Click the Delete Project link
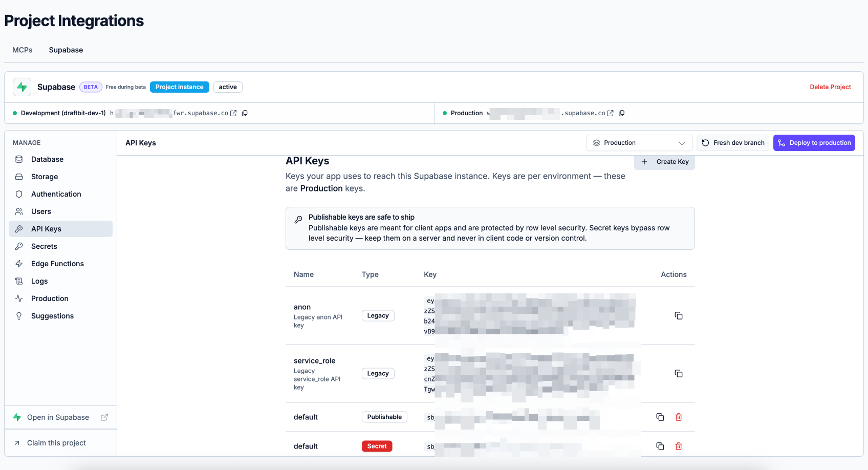This screenshot has width=868, height=470. coord(830,87)
